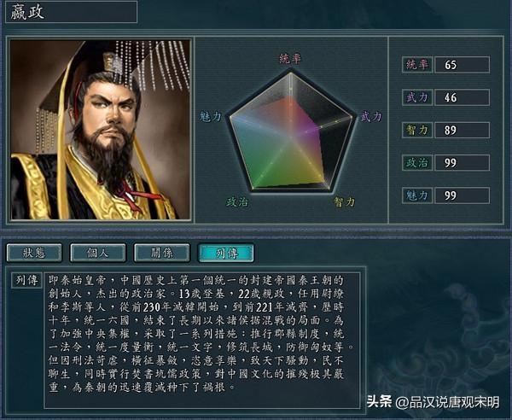Click the 智力 stat label box
This screenshot has width=512, height=420.
[417, 130]
